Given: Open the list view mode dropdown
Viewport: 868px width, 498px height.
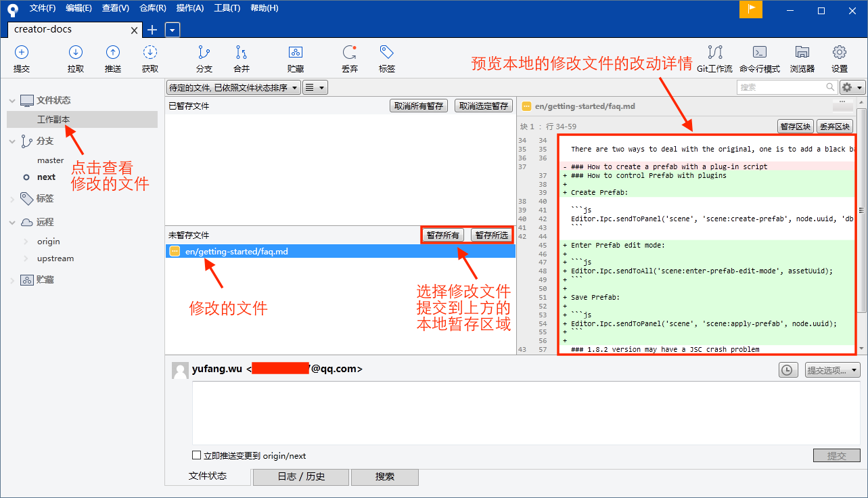Looking at the screenshot, I should click(315, 87).
